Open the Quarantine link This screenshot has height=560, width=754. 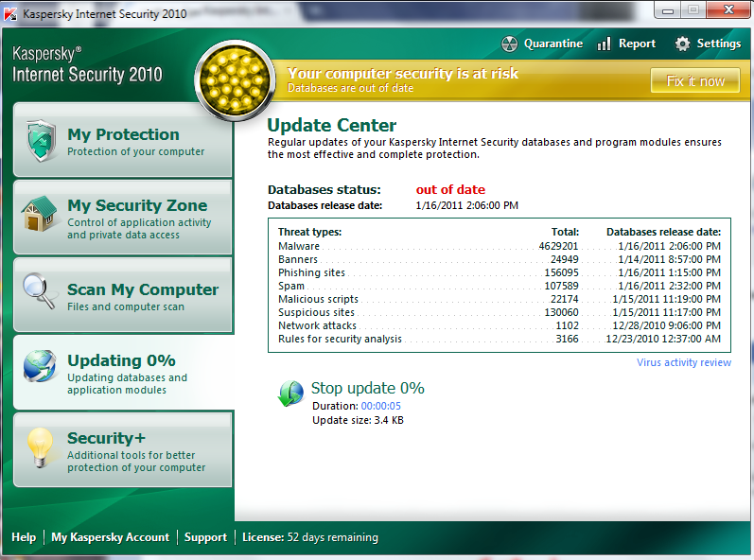click(553, 44)
